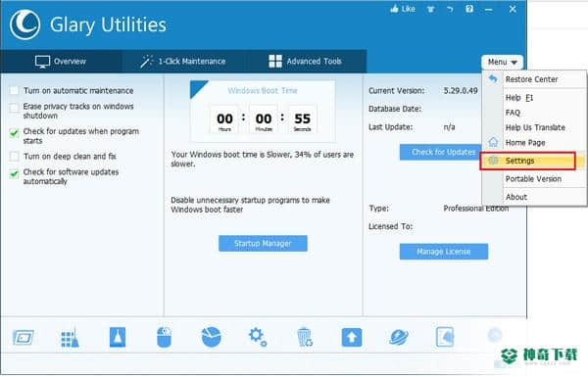Collapse the Menu dropdown button
Screen dimensions: 588x377
(x=502, y=62)
